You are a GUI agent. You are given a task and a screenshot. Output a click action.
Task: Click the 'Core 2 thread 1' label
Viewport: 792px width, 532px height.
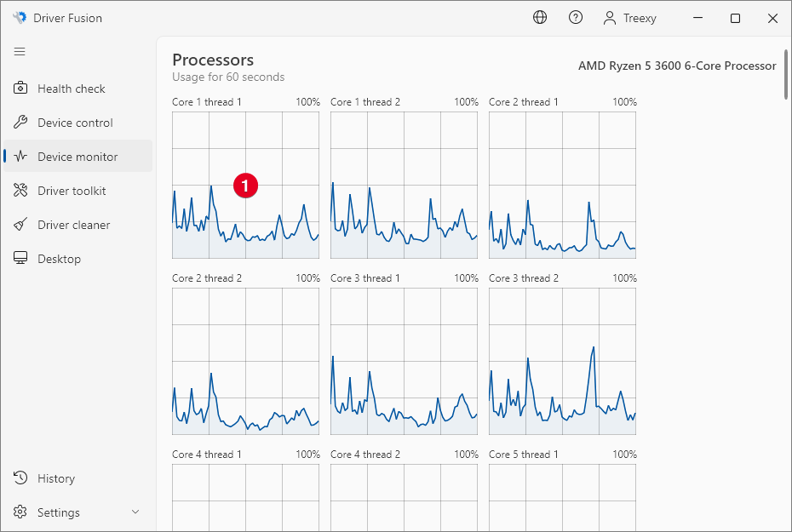pyautogui.click(x=523, y=102)
